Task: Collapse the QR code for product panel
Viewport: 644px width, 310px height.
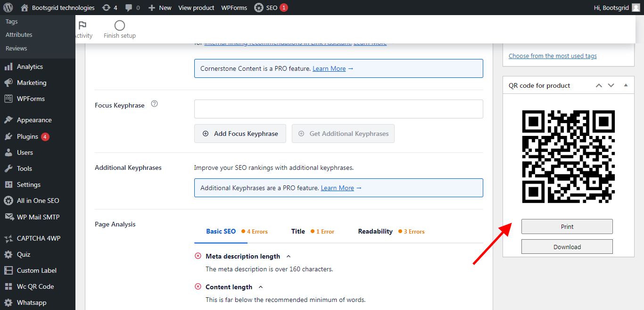Action: click(x=626, y=85)
